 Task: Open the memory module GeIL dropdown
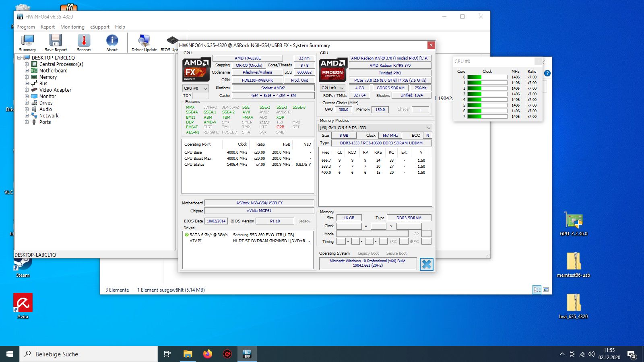[375, 128]
